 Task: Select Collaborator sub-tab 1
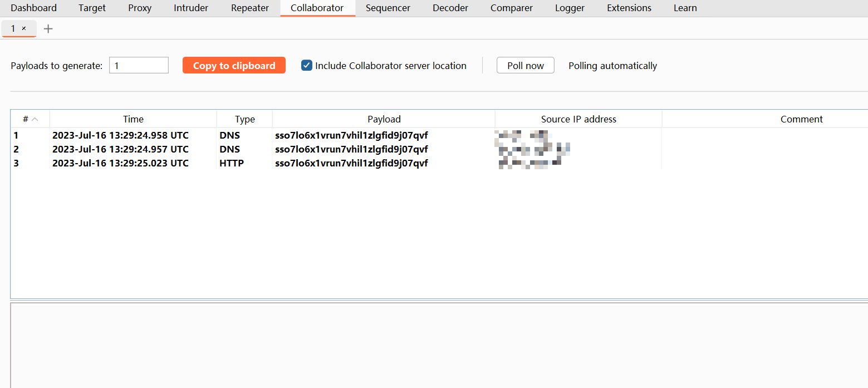(13, 28)
